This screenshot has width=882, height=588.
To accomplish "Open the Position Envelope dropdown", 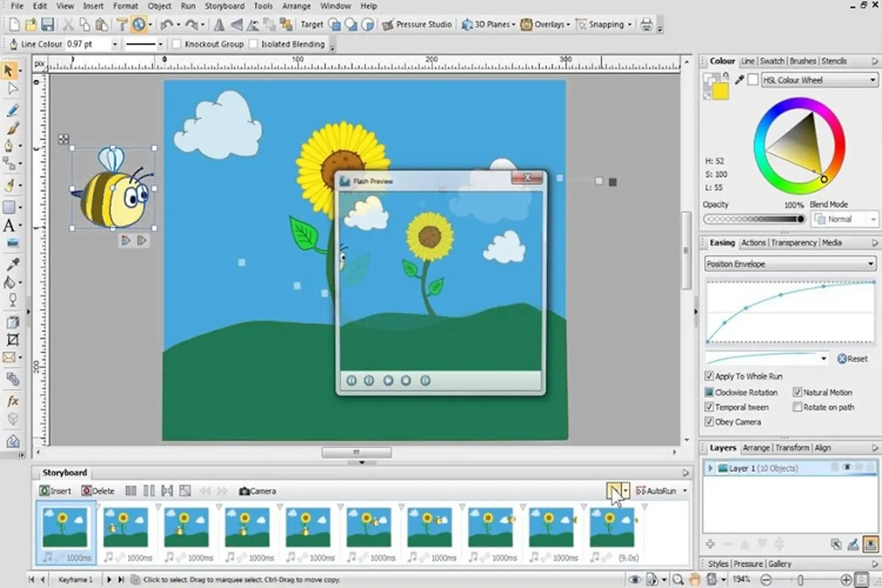I will pyautogui.click(x=789, y=264).
